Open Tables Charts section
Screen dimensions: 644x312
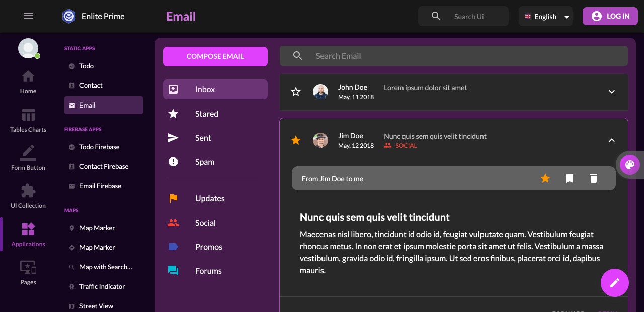(28, 121)
